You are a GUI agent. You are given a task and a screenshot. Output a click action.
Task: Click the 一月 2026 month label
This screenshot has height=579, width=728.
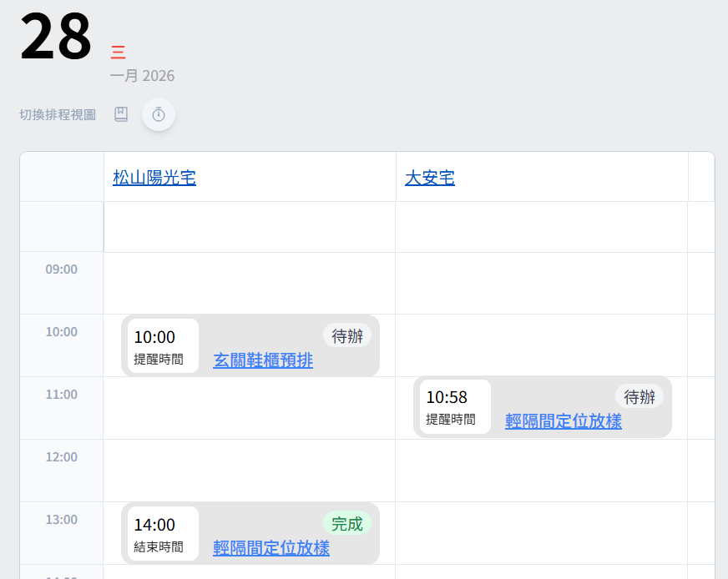point(142,76)
